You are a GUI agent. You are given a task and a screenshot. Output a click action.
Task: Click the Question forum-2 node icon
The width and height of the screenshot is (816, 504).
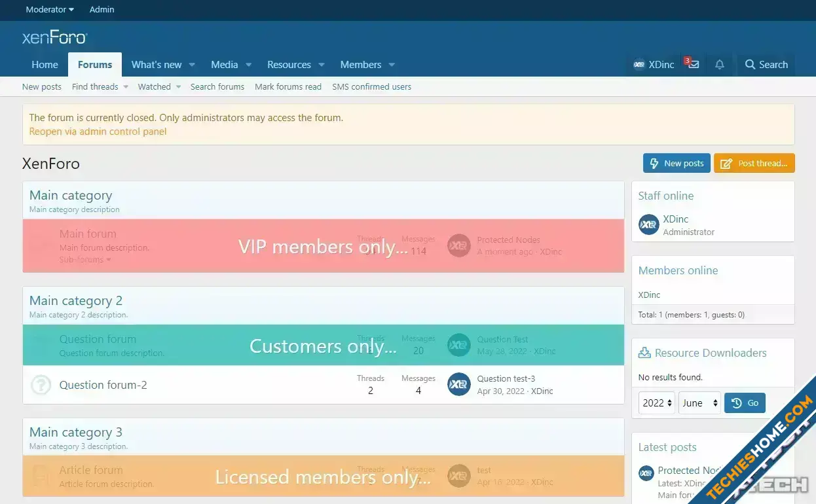pos(41,385)
